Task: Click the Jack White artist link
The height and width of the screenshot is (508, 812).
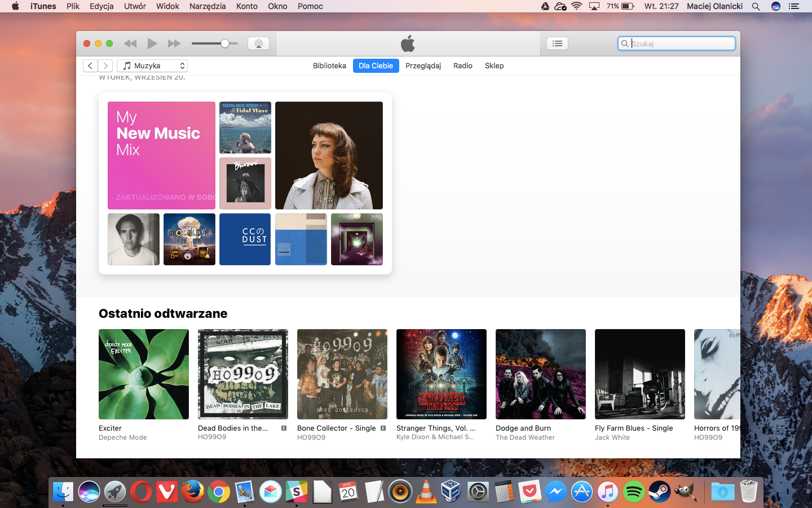Action: (612, 437)
